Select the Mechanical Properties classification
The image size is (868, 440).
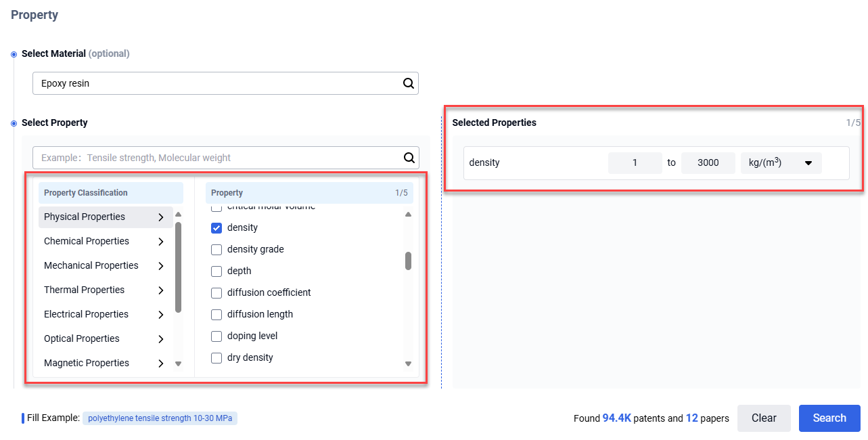click(x=91, y=265)
